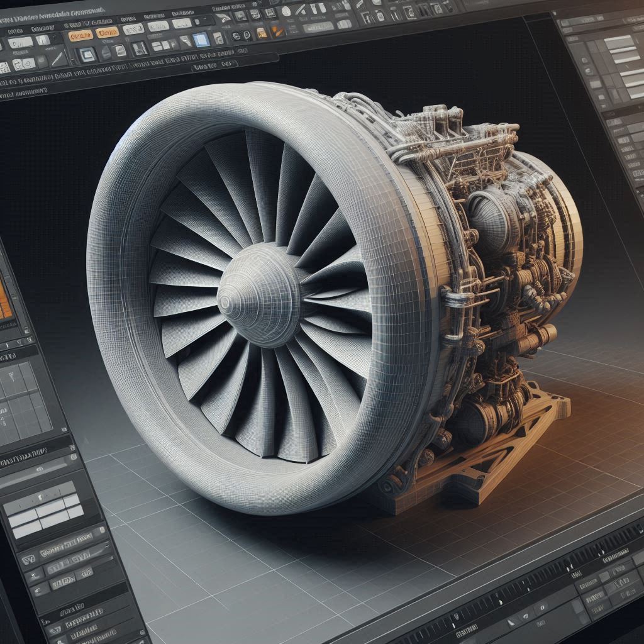Select the diagonal line tool icon
The image size is (644, 644).
coord(58,59)
